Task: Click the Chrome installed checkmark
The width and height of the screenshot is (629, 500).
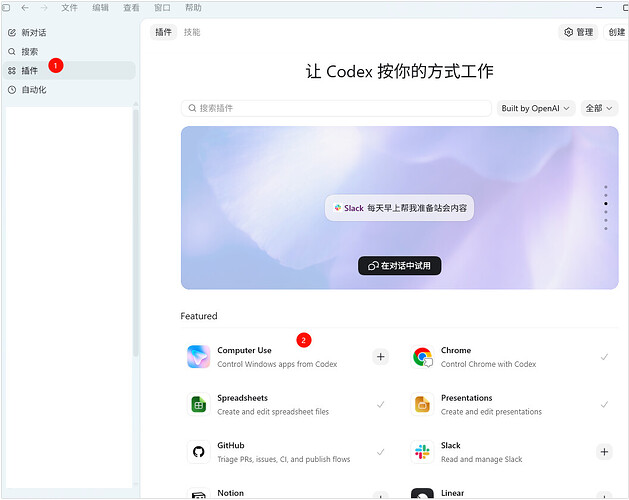Action: pyautogui.click(x=604, y=357)
